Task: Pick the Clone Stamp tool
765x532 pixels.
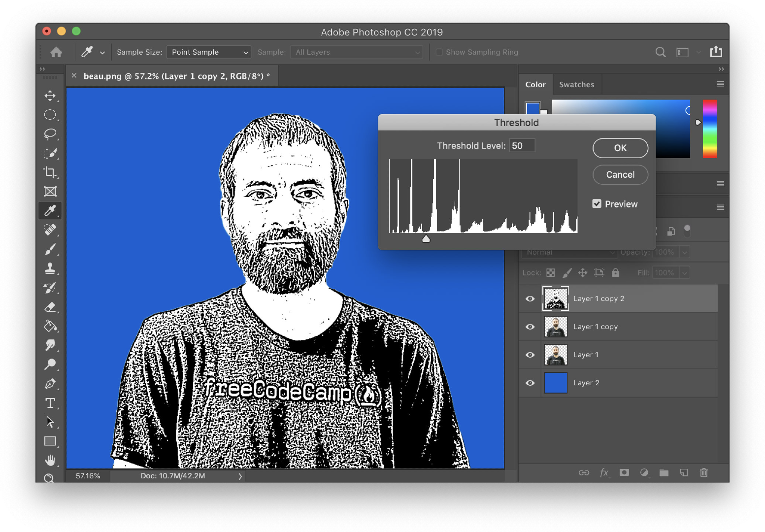Action: [50, 268]
